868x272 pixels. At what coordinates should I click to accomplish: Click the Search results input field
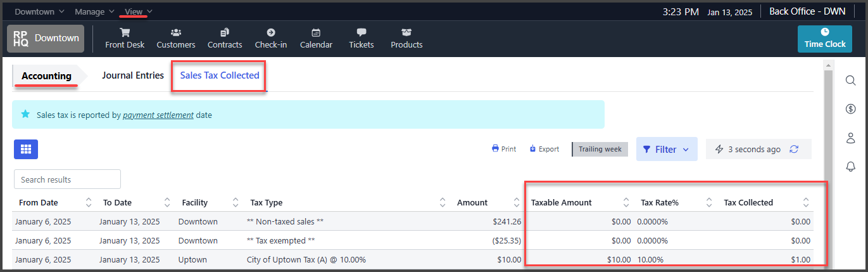[67, 179]
